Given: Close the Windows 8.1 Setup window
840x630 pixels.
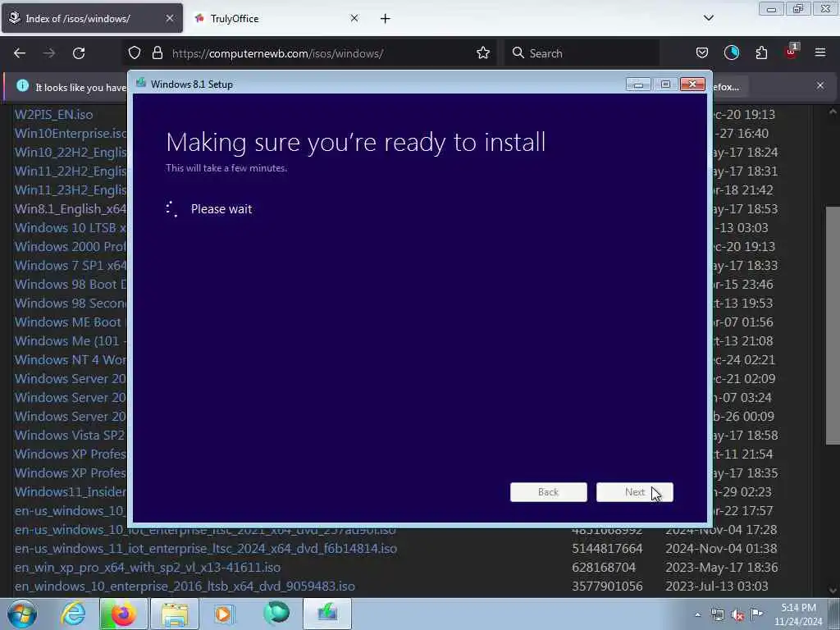Looking at the screenshot, I should coord(692,84).
